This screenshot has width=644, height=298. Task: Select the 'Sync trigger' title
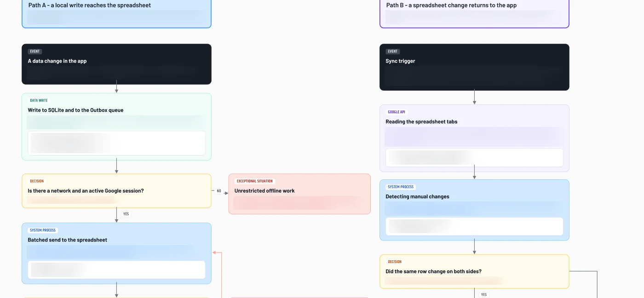(400, 61)
